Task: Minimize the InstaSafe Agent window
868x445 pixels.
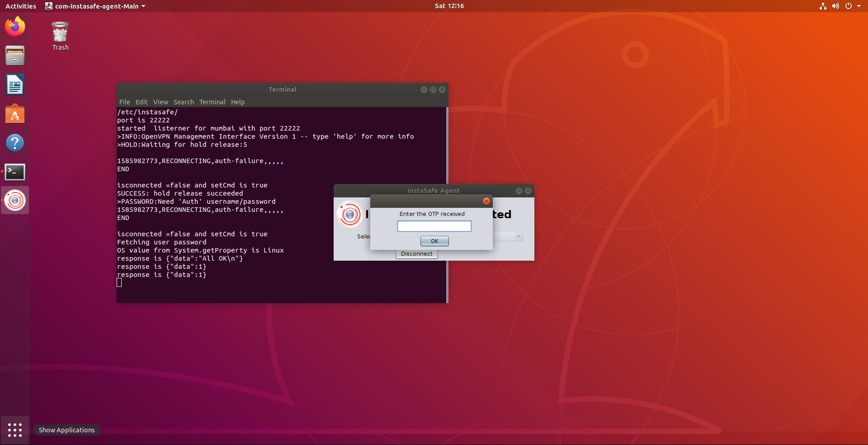Action: tap(519, 191)
